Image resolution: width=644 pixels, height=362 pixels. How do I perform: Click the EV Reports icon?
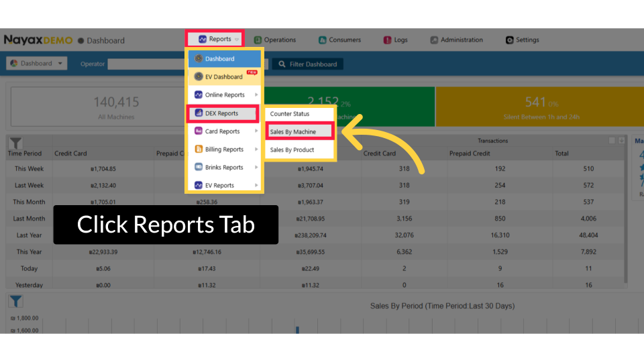(199, 185)
